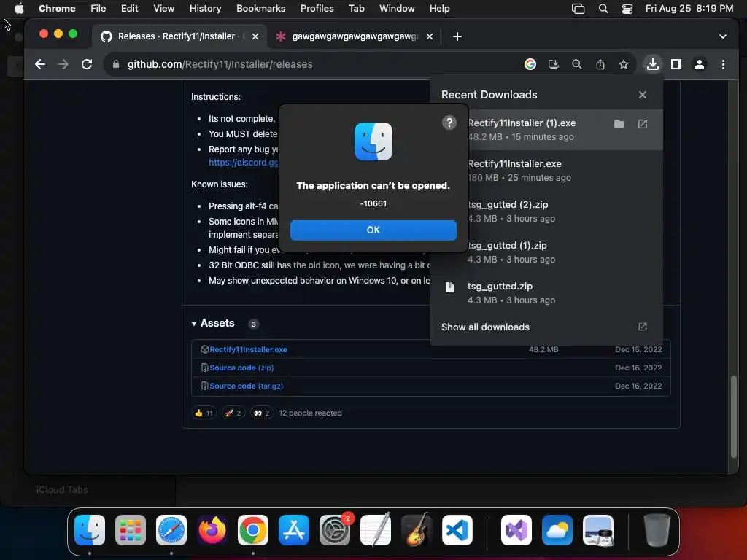
Task: Download Source code (tar.gz)
Action: [247, 386]
